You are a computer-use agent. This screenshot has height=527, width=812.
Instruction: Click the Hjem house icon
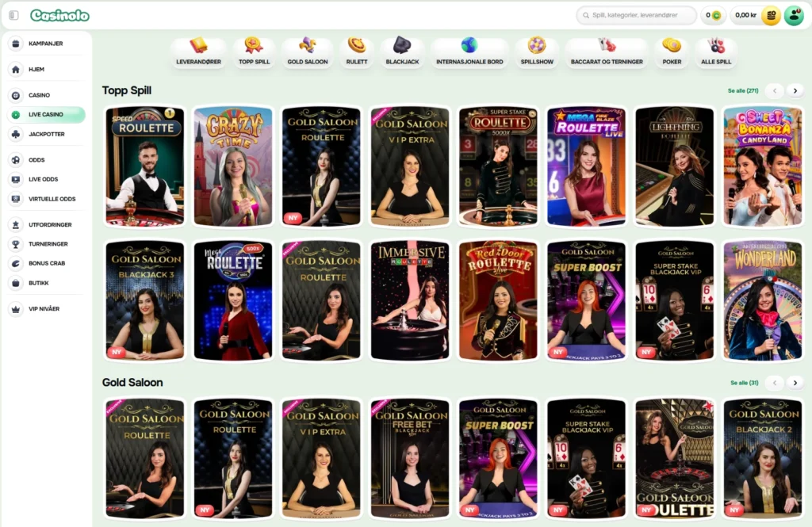pyautogui.click(x=16, y=70)
